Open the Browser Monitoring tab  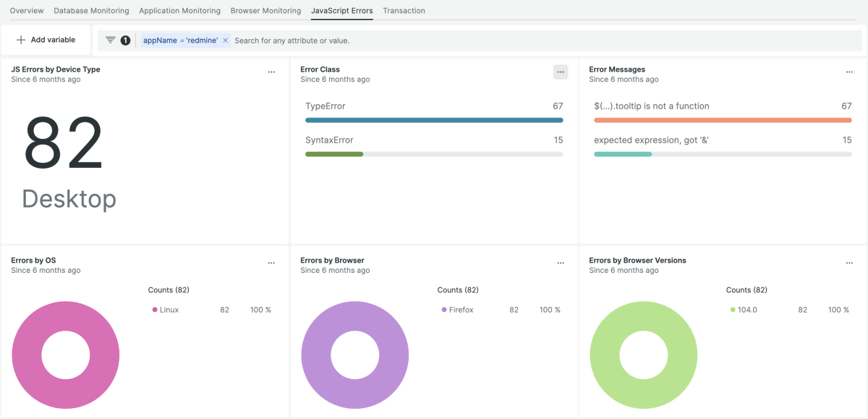[x=265, y=11]
